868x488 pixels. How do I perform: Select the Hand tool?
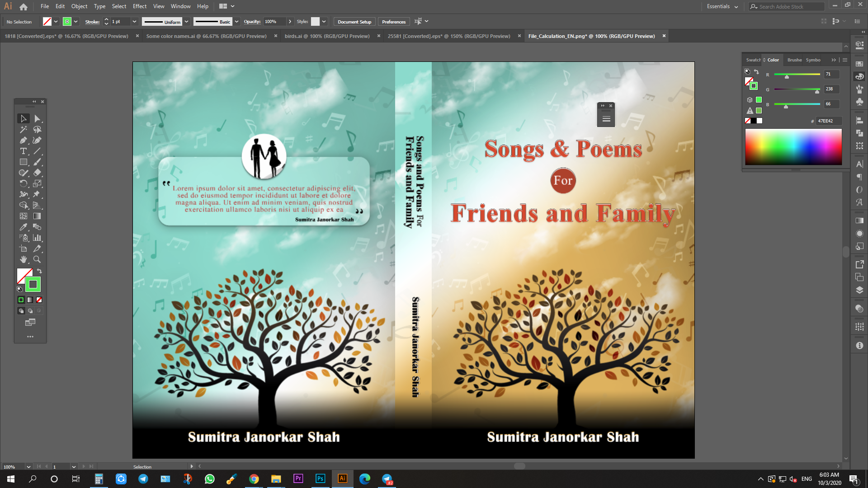(24, 260)
